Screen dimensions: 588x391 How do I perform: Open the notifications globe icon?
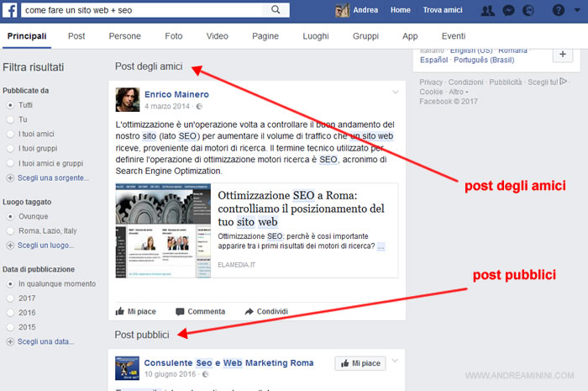pyautogui.click(x=528, y=11)
